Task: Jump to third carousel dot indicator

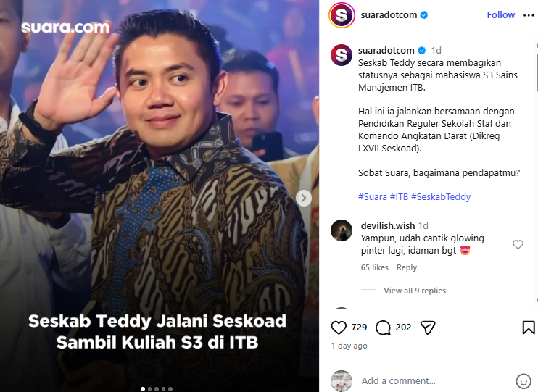Action: coord(157,389)
